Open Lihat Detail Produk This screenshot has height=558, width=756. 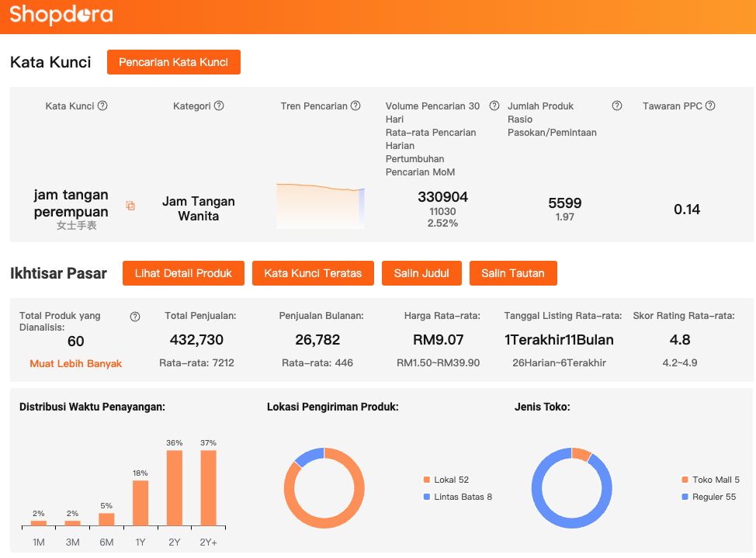(x=183, y=273)
